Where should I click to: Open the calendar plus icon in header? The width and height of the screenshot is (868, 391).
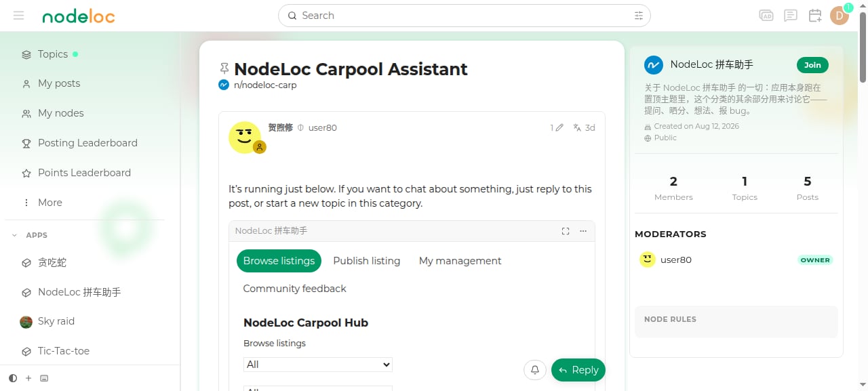(815, 16)
